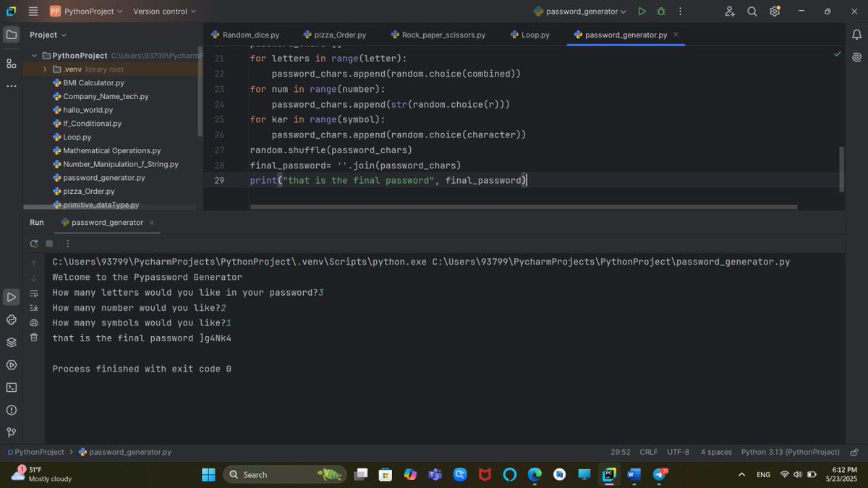The width and height of the screenshot is (868, 488).
Task: Open the PythonProject project dropdown
Action: [86, 12]
